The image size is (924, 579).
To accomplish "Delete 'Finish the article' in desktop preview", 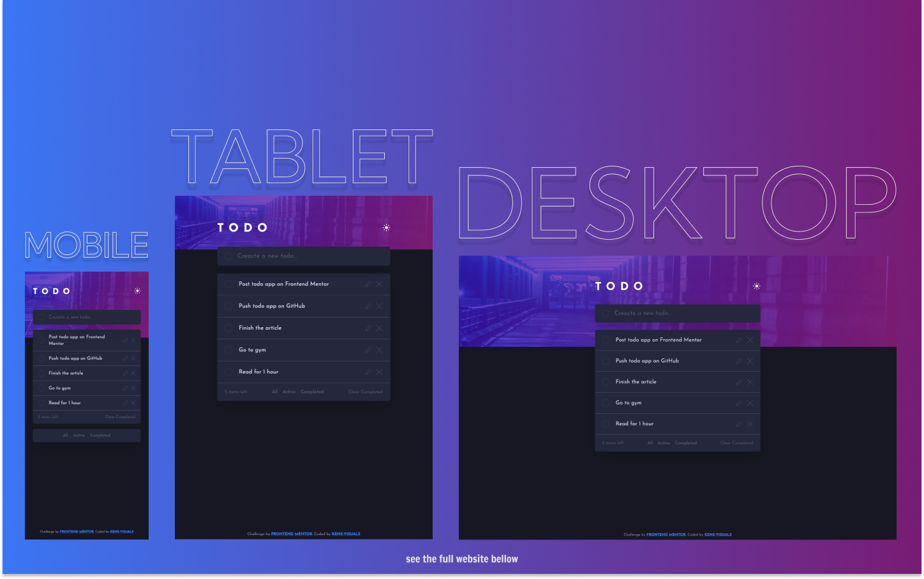I will click(750, 382).
